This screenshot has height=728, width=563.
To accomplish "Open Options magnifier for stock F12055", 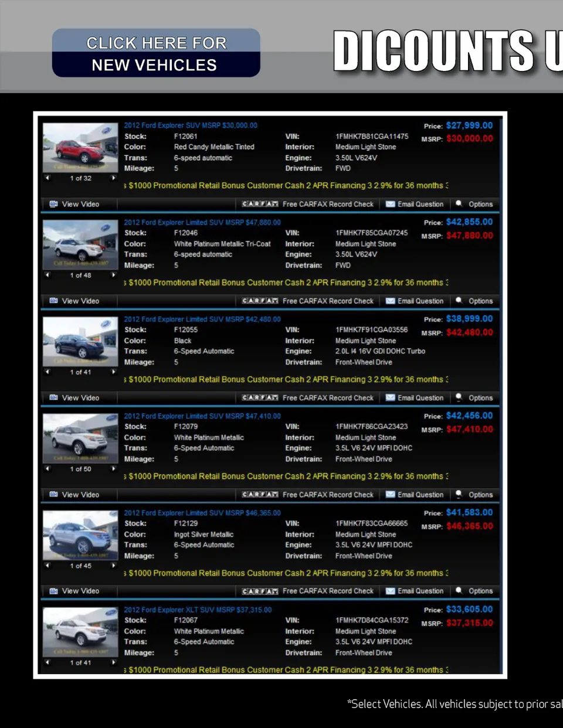I will pyautogui.click(x=459, y=397).
